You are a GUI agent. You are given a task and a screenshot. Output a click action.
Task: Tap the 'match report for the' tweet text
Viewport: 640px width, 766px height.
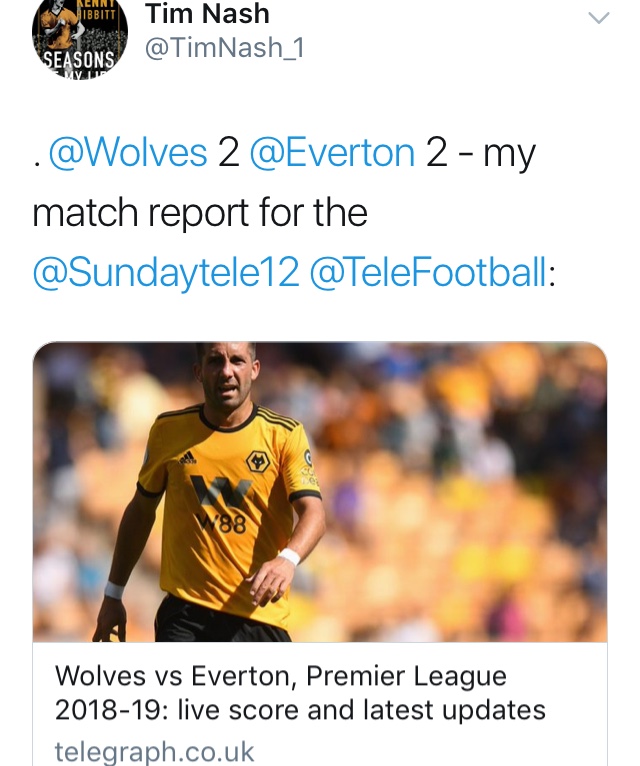coord(200,212)
